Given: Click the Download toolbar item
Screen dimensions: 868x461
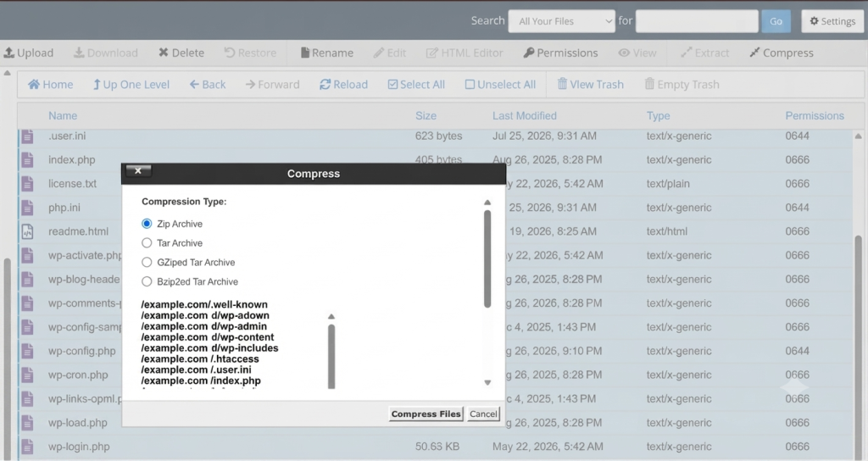Looking at the screenshot, I should [x=106, y=53].
